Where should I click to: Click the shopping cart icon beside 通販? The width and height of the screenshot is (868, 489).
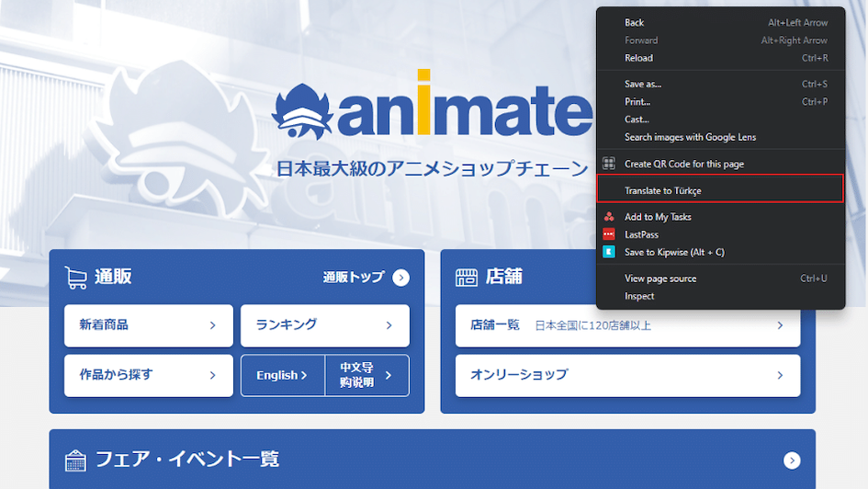tap(76, 278)
